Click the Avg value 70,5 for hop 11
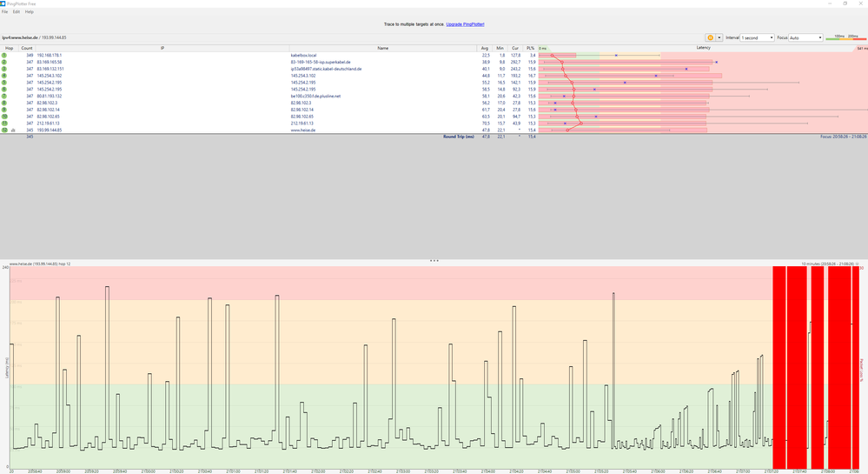Screen dimensions: 868x474 486,124
